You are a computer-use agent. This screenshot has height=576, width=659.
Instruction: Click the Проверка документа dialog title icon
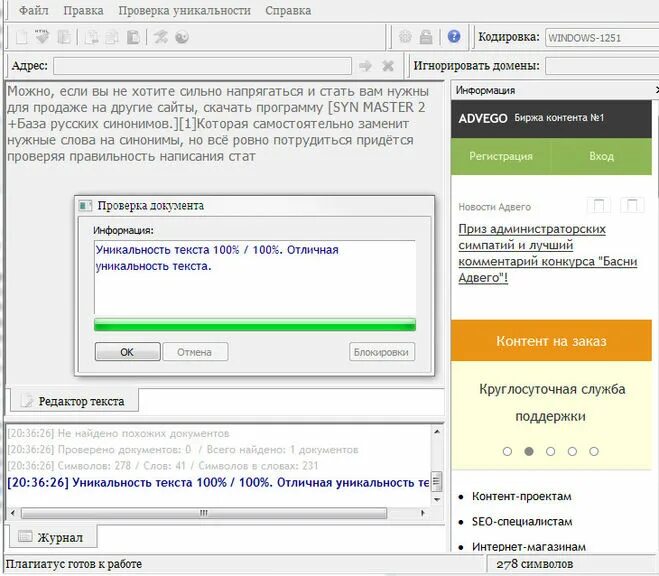[x=85, y=205]
